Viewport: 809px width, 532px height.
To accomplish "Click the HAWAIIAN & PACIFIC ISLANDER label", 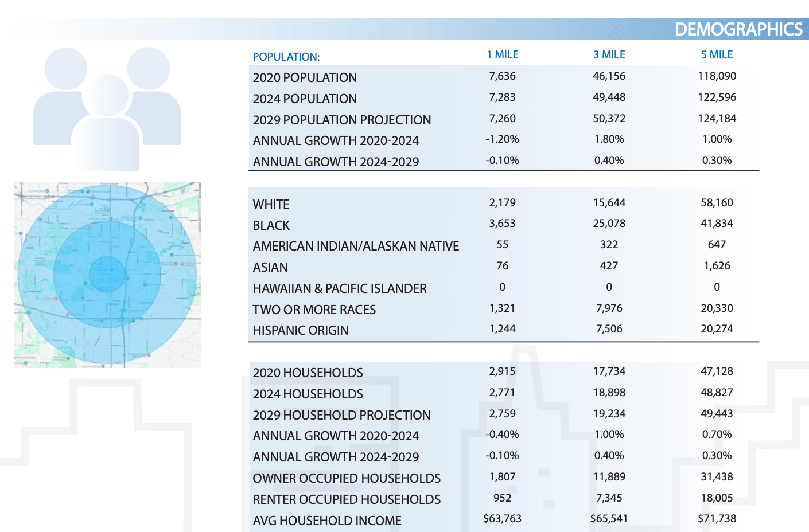I will coord(340,288).
